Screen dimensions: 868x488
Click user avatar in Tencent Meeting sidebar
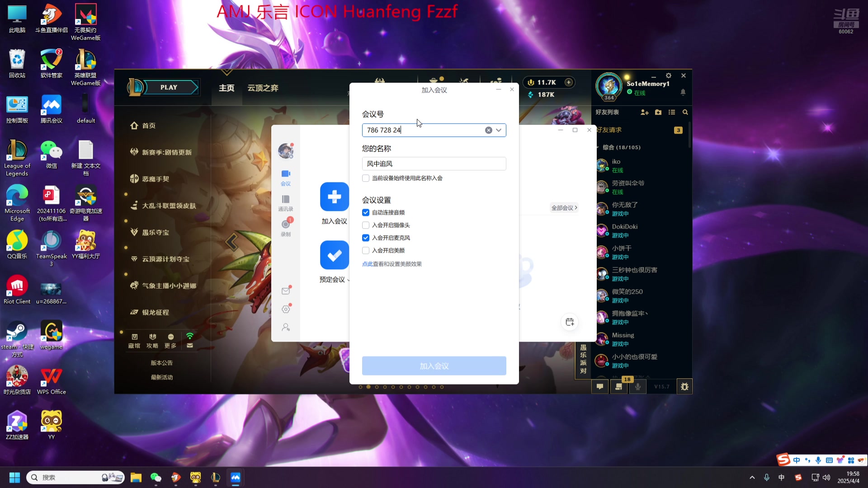pos(286,150)
